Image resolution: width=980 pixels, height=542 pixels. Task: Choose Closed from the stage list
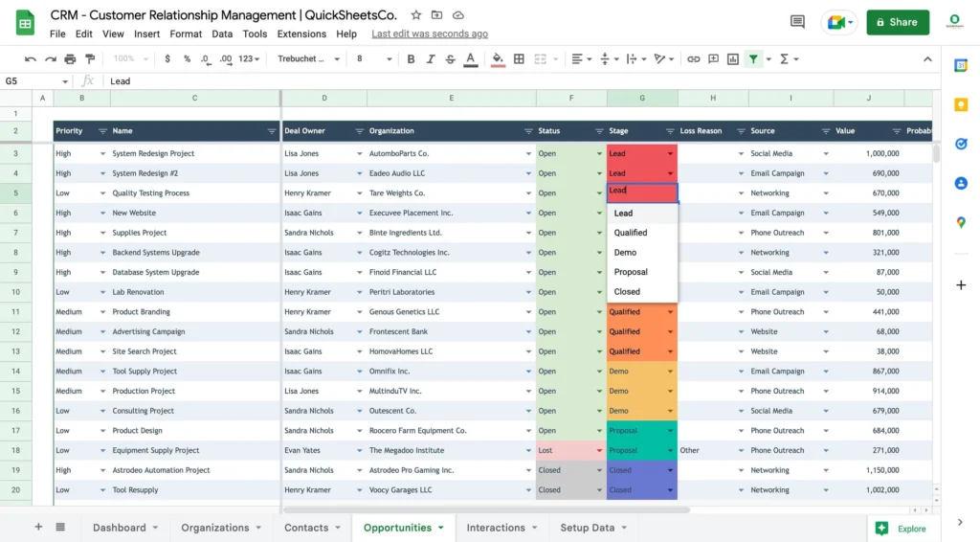(642, 292)
